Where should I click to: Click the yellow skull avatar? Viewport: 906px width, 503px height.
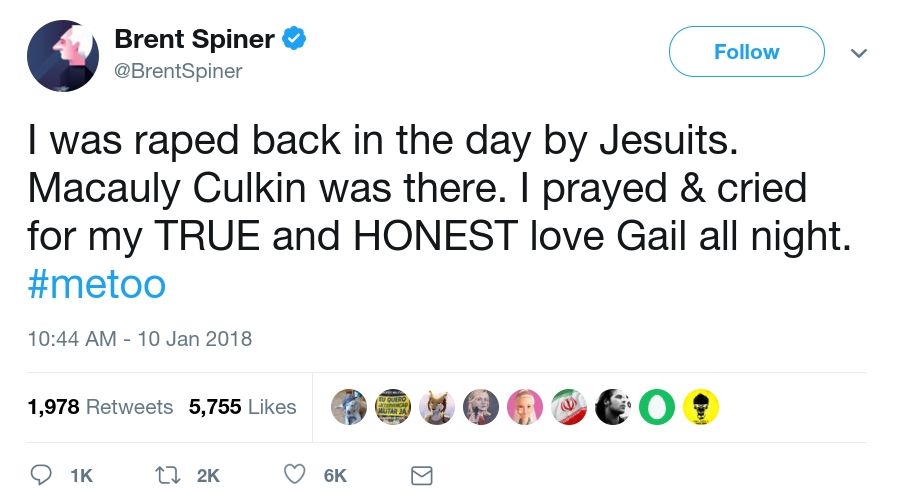coord(700,407)
